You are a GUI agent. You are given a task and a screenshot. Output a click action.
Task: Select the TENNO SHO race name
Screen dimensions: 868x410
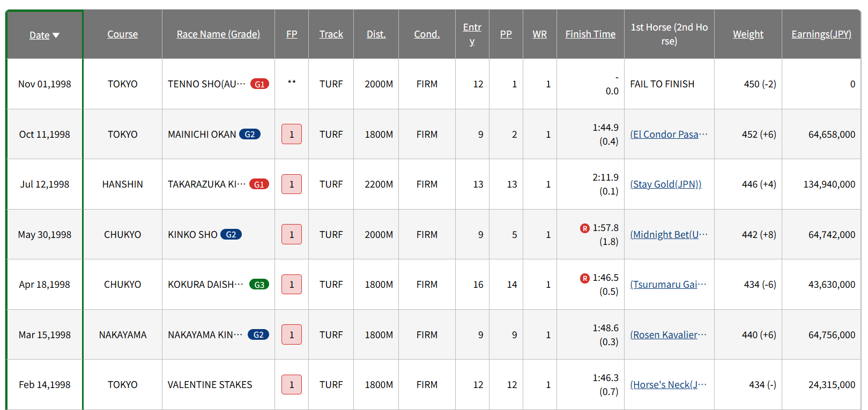pyautogui.click(x=206, y=84)
